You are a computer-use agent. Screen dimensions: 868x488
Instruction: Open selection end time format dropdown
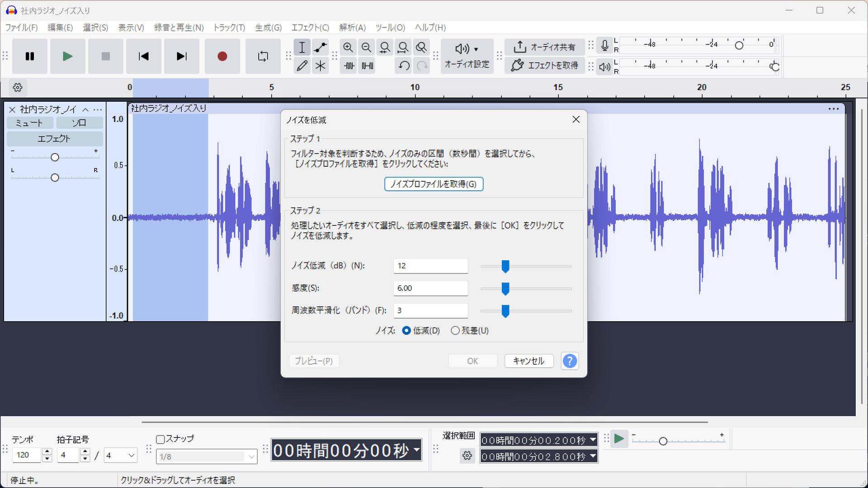593,456
